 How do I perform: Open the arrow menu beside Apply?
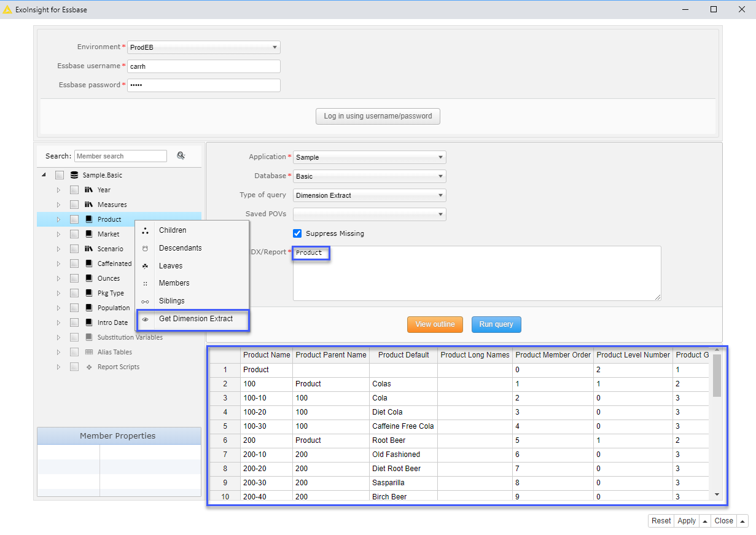pos(705,521)
